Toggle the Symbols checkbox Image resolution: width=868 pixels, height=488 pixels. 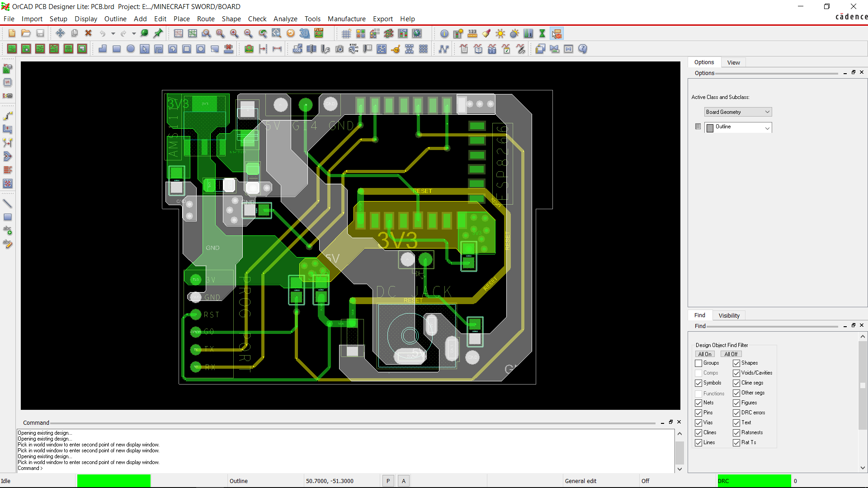click(x=698, y=383)
